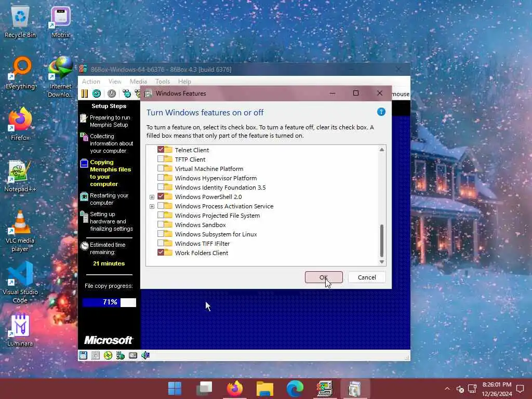Screen dimensions: 532x399
Task: Select the VLC media player desktop icon
Action: point(20,232)
